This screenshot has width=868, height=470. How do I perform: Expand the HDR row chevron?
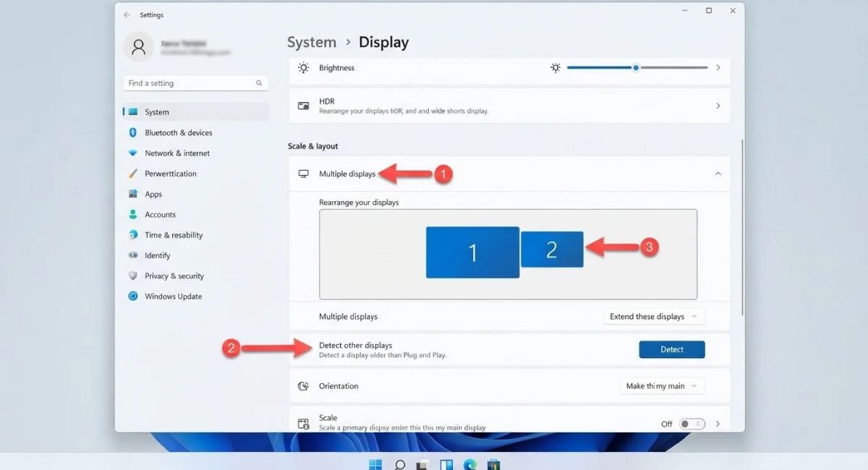pyautogui.click(x=718, y=106)
